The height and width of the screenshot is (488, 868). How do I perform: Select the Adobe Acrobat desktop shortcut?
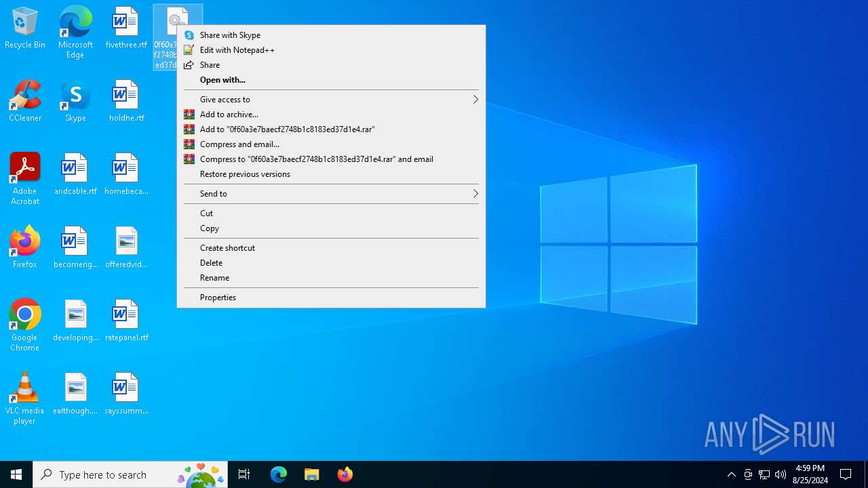click(25, 179)
